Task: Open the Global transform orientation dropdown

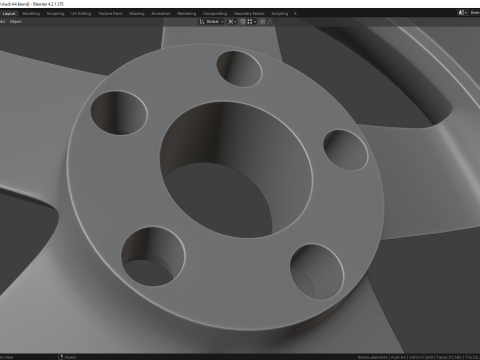Action: 212,22
